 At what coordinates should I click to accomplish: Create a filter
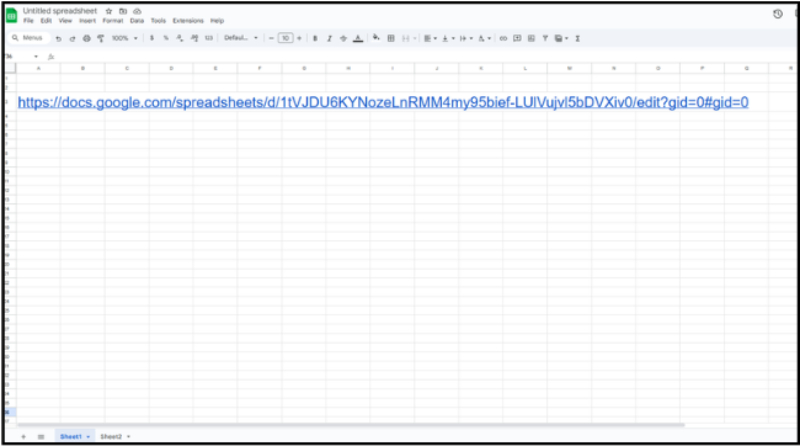click(x=545, y=38)
